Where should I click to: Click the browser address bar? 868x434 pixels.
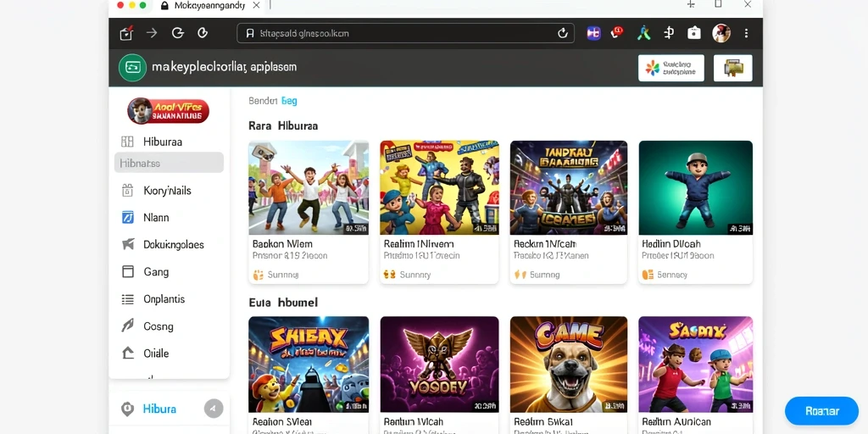tap(405, 33)
